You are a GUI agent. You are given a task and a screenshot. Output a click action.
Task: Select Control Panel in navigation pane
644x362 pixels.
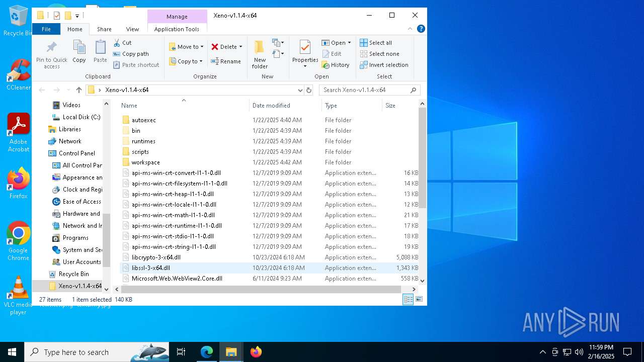point(77,153)
